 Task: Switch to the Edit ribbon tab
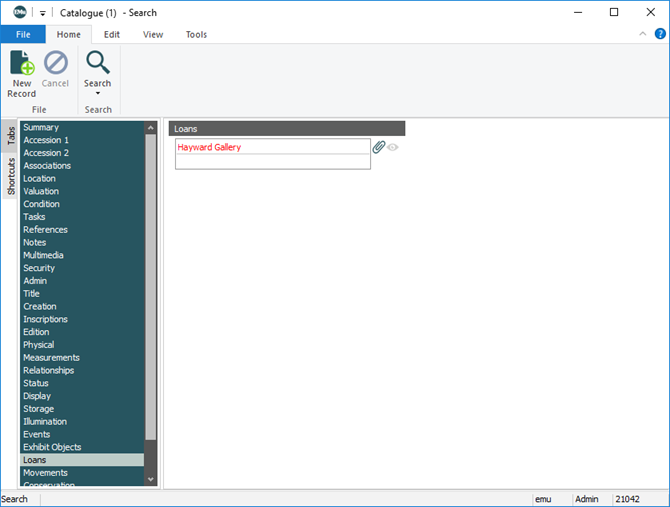tap(112, 34)
